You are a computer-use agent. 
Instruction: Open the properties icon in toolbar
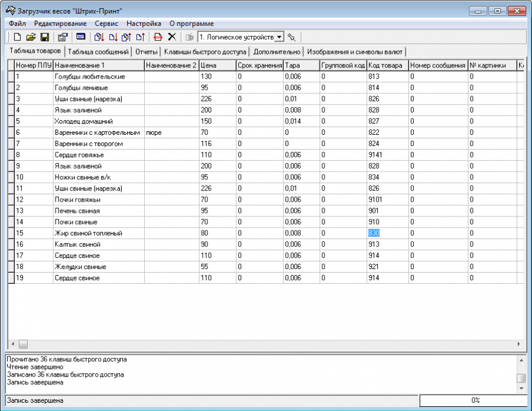coord(63,37)
